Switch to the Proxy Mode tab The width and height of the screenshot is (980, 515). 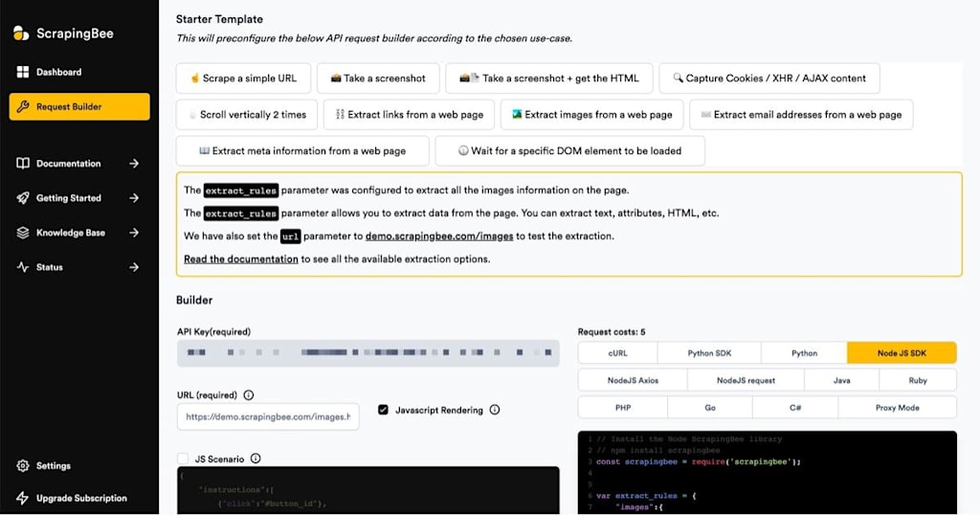coord(897,408)
